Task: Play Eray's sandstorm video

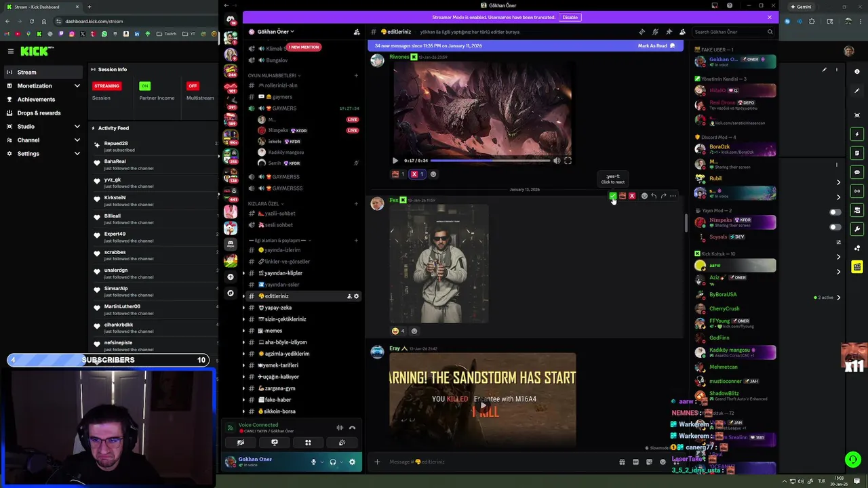Action: pyautogui.click(x=483, y=405)
